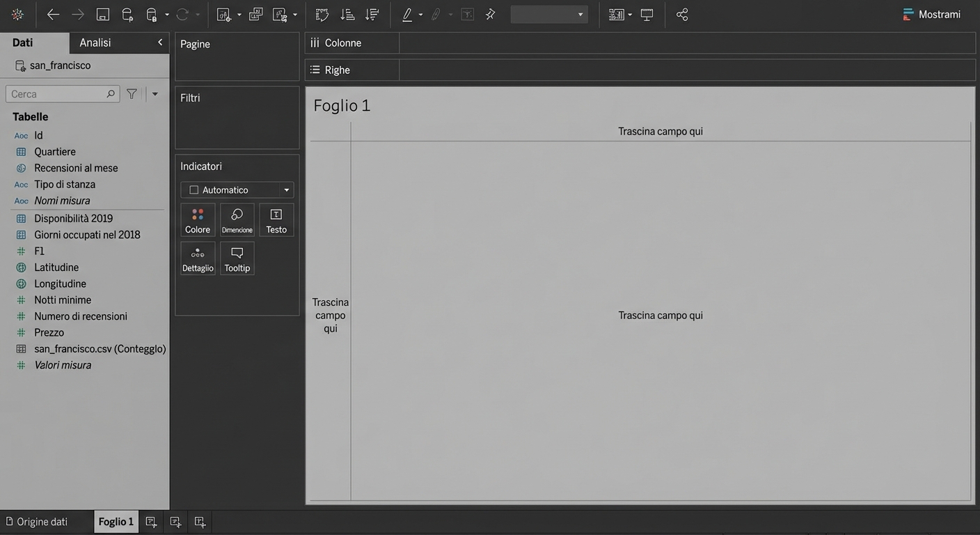Sort descending using the toolbar icon
Screen dimensions: 980x535
(x=372, y=15)
